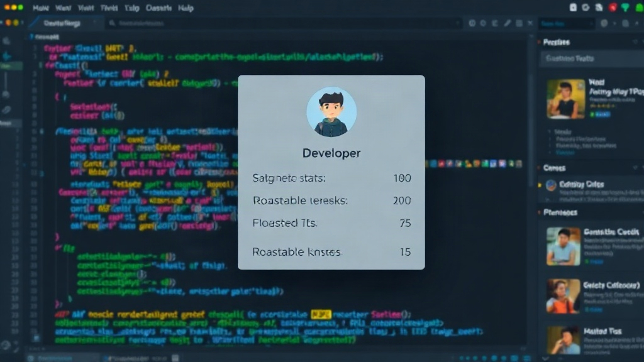
Task: Click the chevron at the Cenes header's right end
Action: click(635, 167)
